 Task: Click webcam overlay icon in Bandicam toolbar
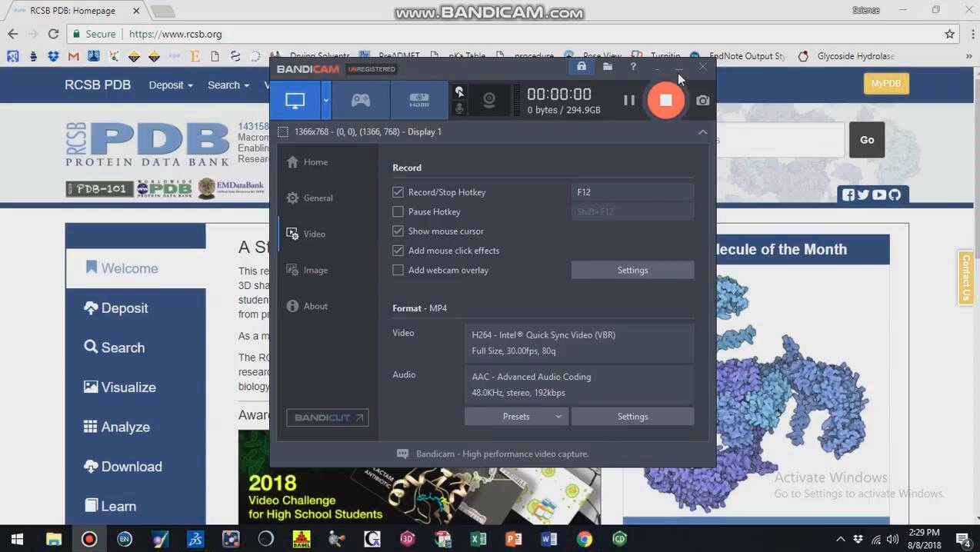[x=489, y=100]
